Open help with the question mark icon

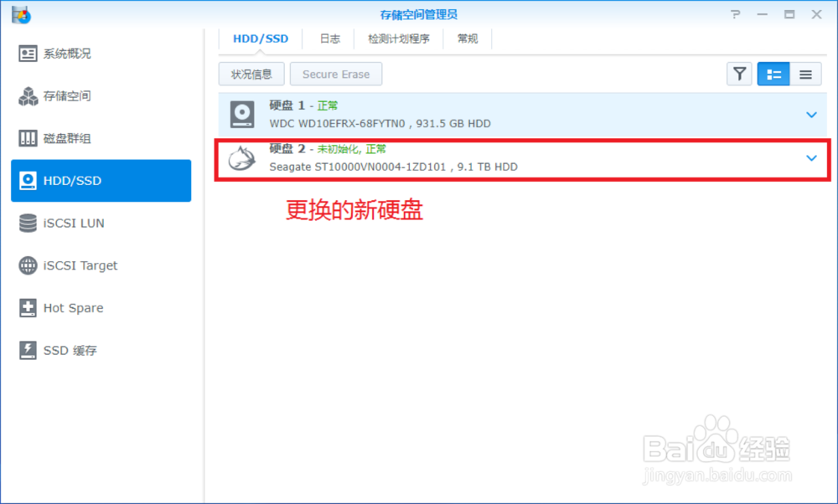pyautogui.click(x=736, y=14)
